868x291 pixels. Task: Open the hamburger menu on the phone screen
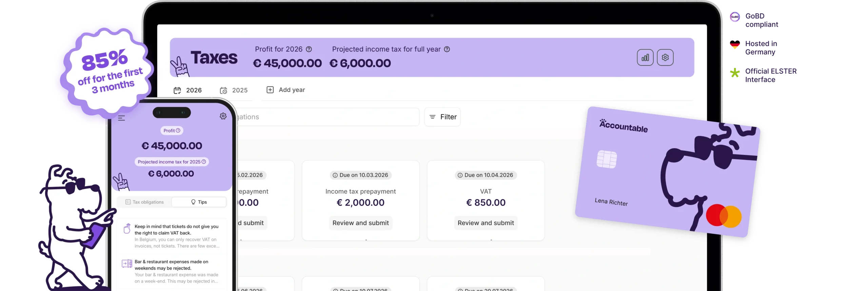point(121,118)
